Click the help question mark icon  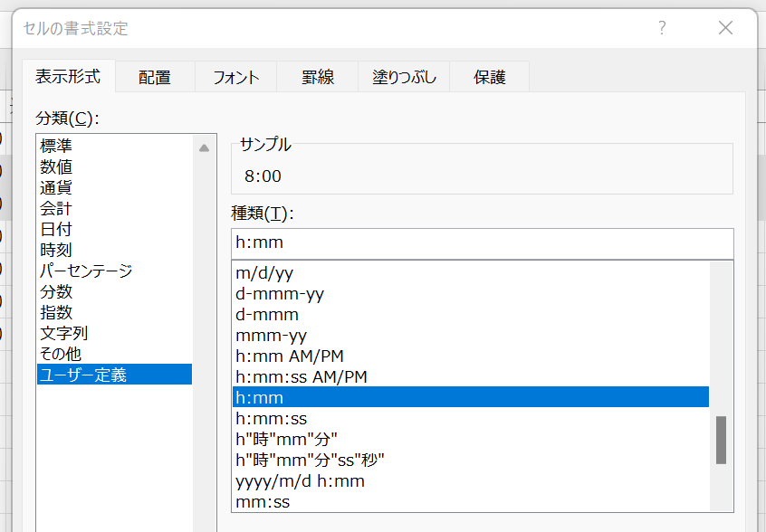(662, 28)
